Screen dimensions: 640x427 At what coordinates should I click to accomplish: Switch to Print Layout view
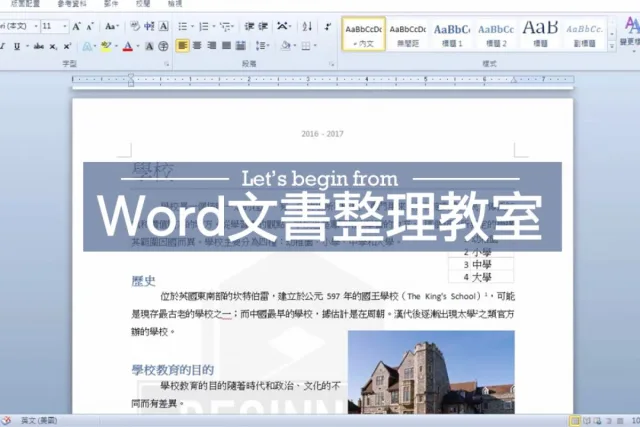[x=575, y=420]
